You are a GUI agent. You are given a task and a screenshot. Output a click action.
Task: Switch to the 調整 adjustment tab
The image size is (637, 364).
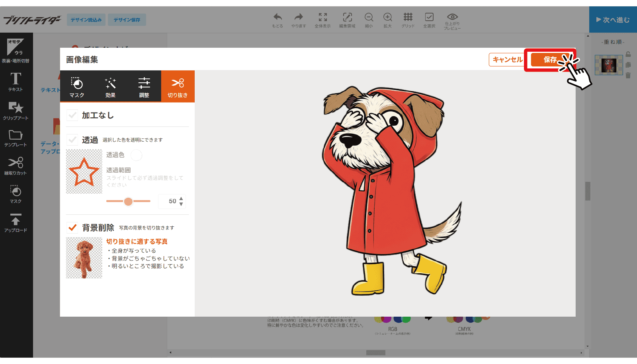pos(144,86)
